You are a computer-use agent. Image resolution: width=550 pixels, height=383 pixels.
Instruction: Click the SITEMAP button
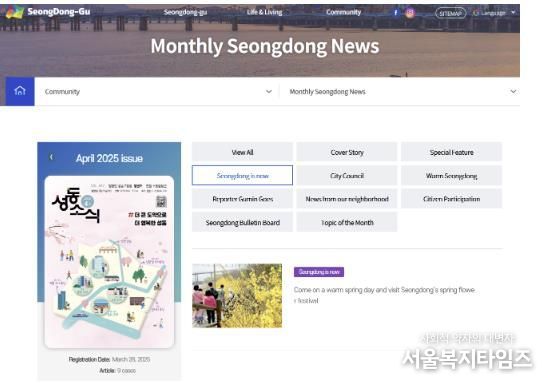pyautogui.click(x=450, y=13)
